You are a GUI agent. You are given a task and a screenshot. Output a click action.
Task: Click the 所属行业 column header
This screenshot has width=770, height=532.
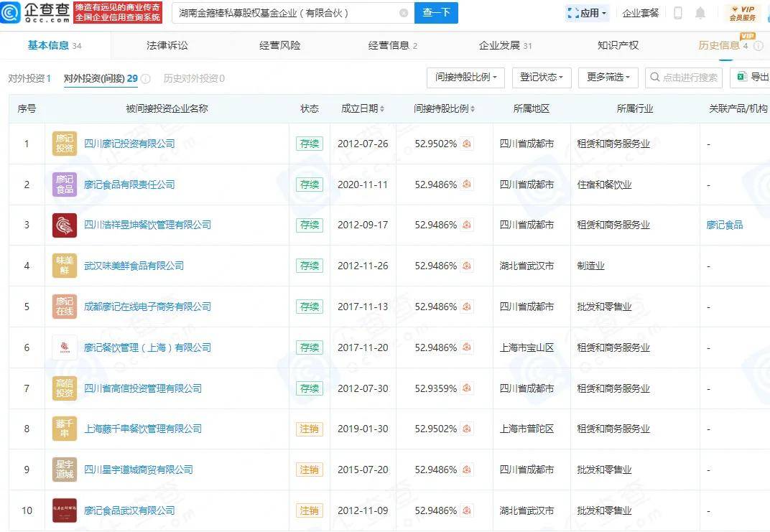tap(635, 109)
